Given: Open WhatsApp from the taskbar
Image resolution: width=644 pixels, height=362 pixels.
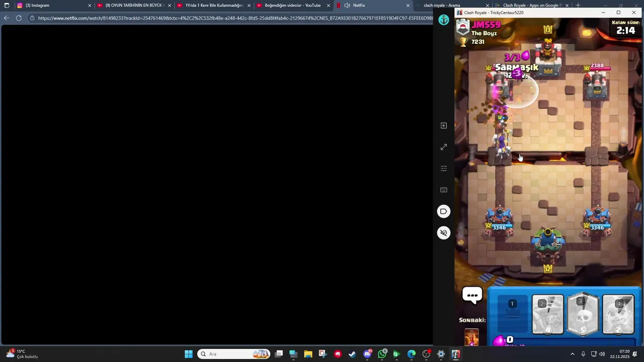Looking at the screenshot, I should tap(382, 354).
